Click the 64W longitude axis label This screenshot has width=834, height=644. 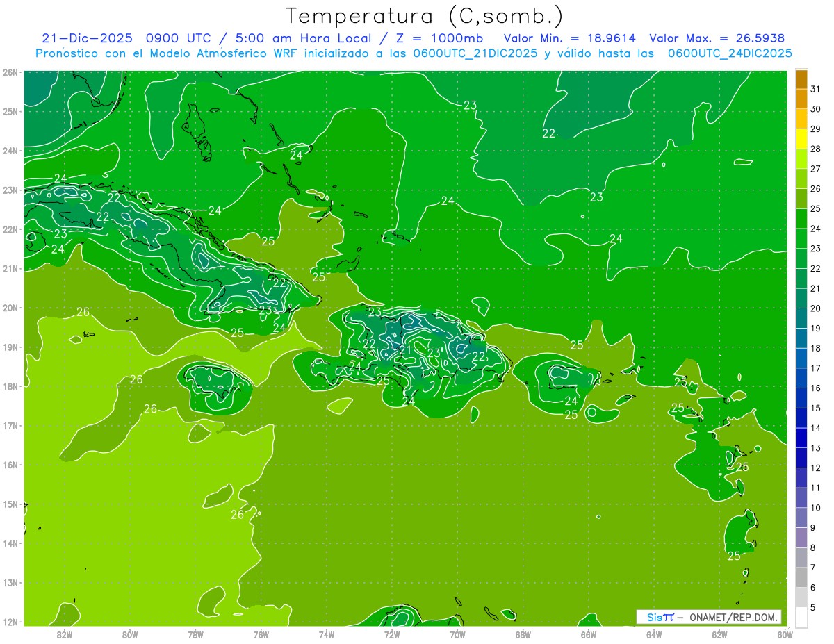(x=654, y=634)
